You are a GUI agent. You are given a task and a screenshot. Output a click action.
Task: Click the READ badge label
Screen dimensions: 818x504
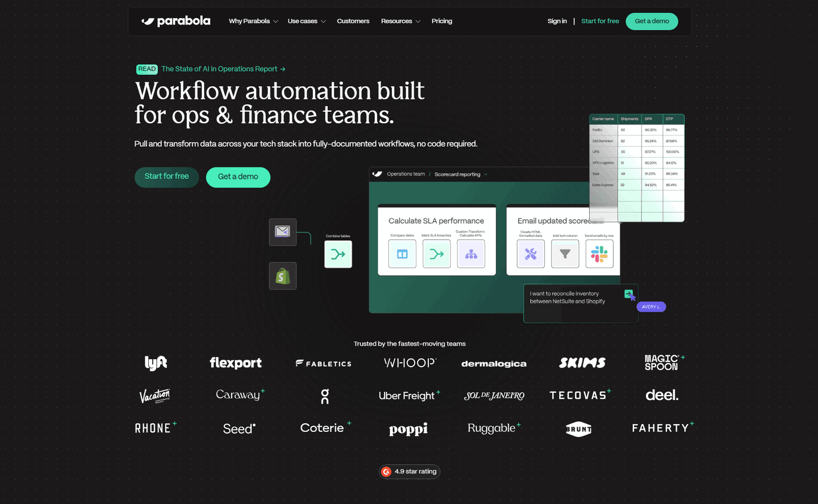coord(147,69)
